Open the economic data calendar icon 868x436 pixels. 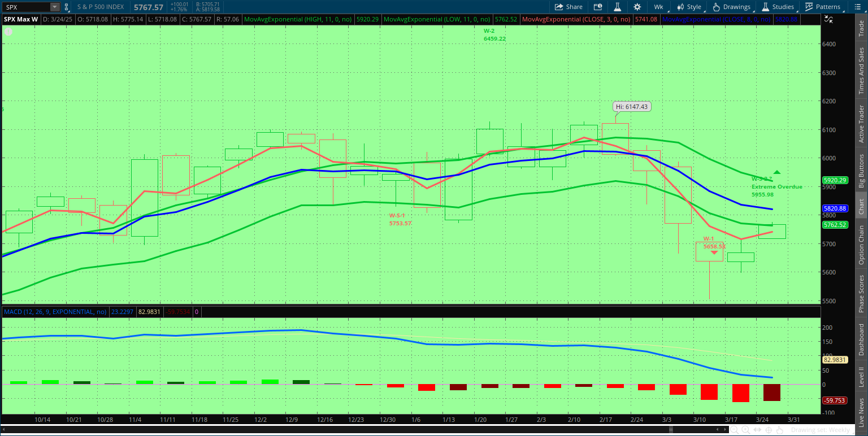coord(598,7)
